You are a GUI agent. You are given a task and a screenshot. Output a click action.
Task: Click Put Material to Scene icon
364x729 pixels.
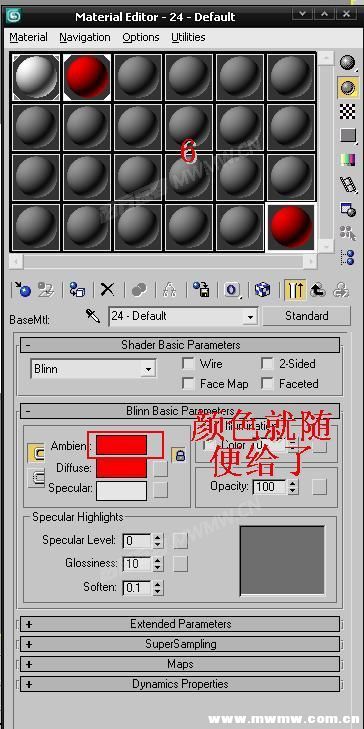click(x=46, y=290)
